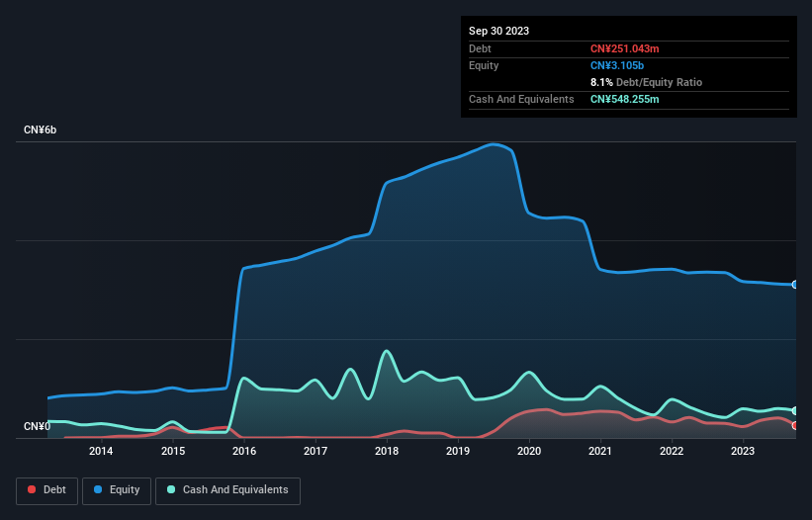Click the red Debt legend dot

pyautogui.click(x=32, y=489)
